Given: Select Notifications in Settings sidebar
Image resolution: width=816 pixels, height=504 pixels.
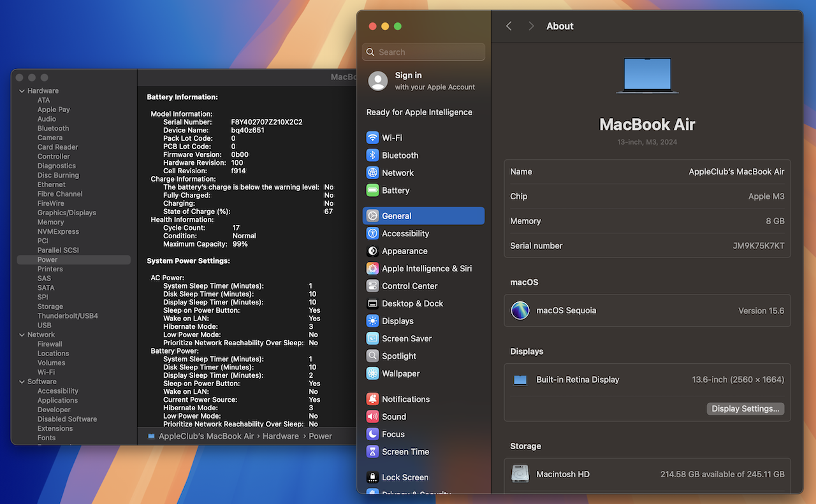Looking at the screenshot, I should tap(405, 400).
